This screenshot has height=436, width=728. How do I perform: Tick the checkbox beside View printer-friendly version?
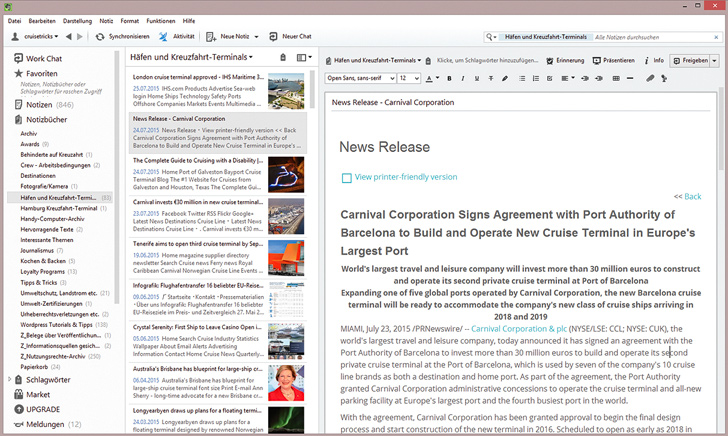pos(346,178)
